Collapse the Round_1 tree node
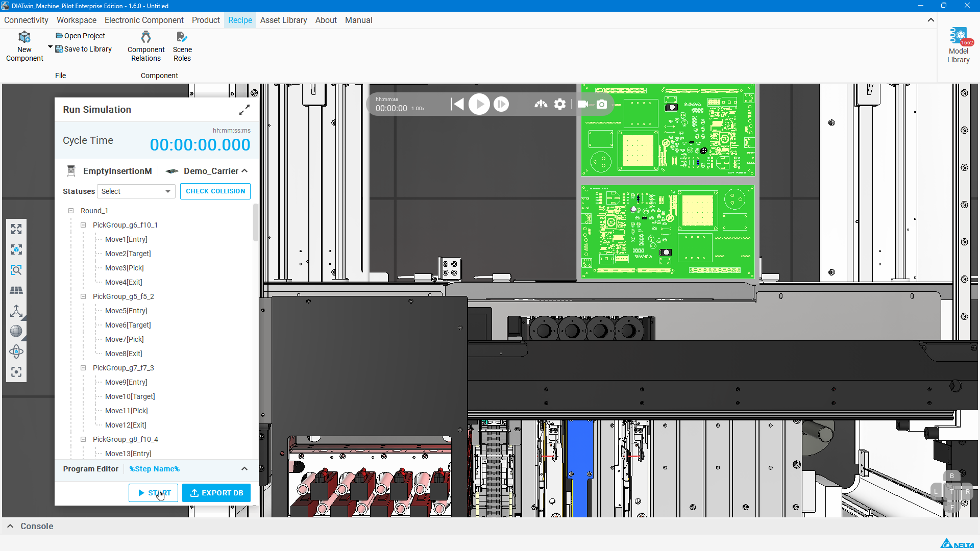The width and height of the screenshot is (980, 551). [71, 211]
